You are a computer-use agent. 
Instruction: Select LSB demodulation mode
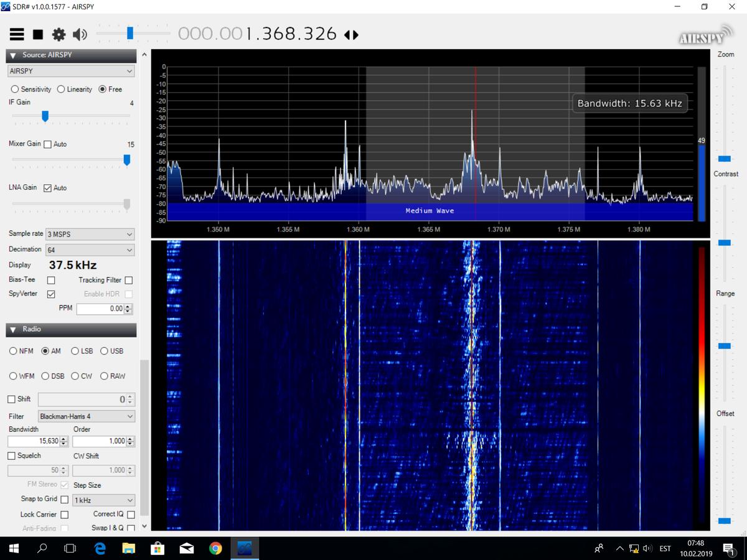pyautogui.click(x=75, y=351)
